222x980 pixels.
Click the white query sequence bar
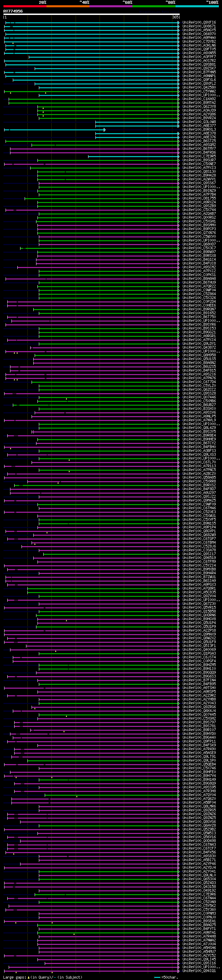pyautogui.click(x=92, y=15)
